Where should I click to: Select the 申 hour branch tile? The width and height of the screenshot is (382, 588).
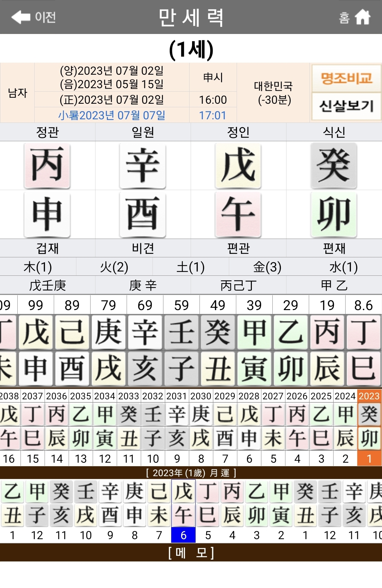47,214
